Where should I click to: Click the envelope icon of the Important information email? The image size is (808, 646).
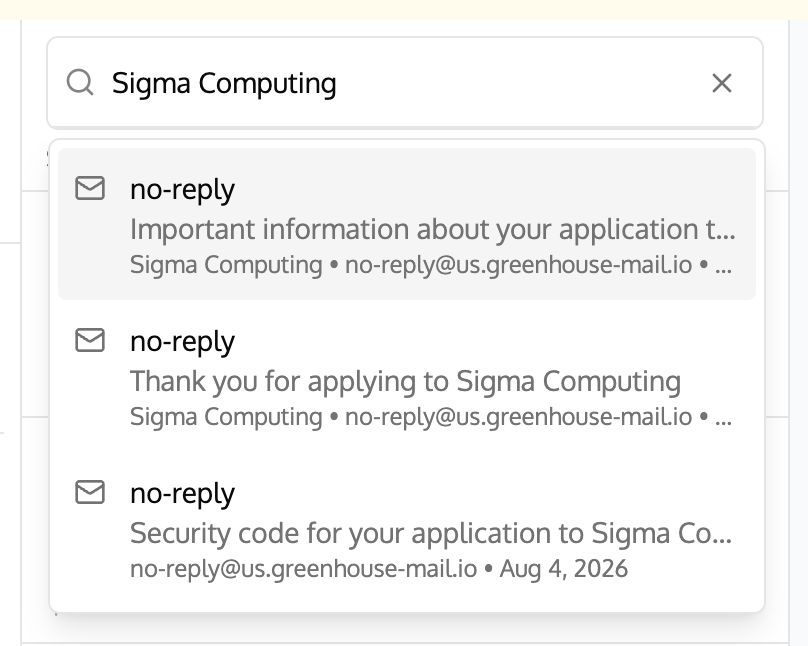coord(90,188)
